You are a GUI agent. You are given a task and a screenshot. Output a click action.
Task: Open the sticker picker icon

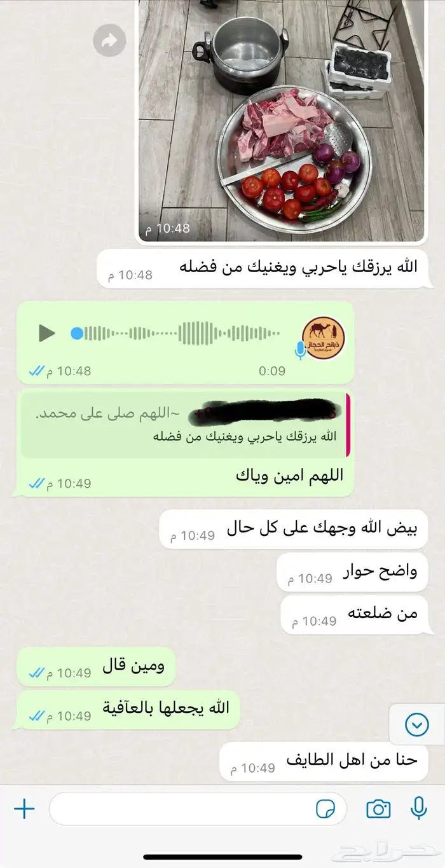[325, 809]
